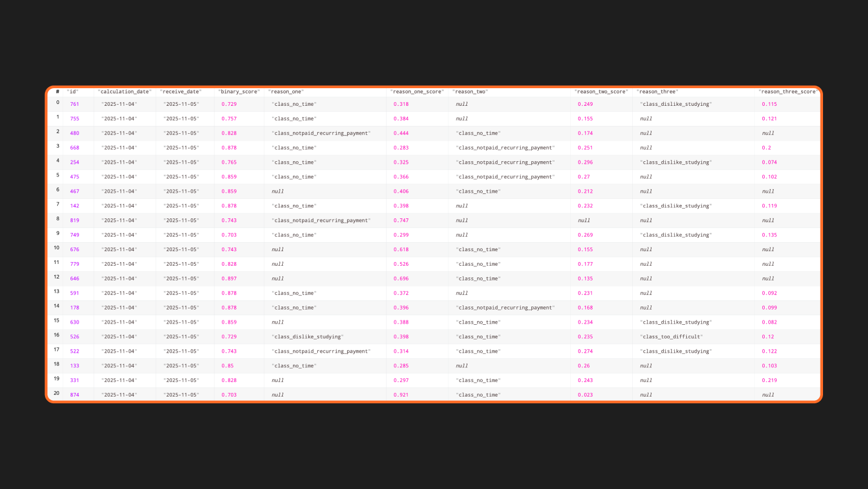Click reason_one_score value 0.318
868x489 pixels.
click(401, 105)
